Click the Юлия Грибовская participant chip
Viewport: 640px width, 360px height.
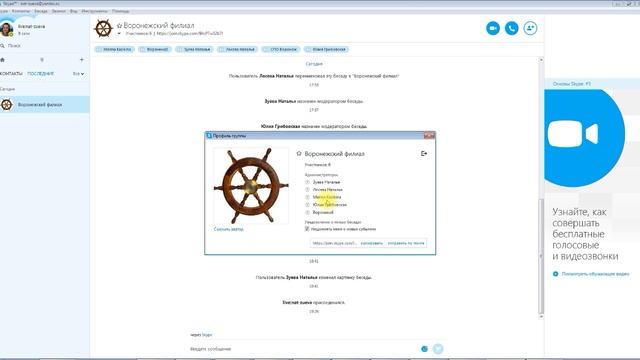(x=326, y=49)
